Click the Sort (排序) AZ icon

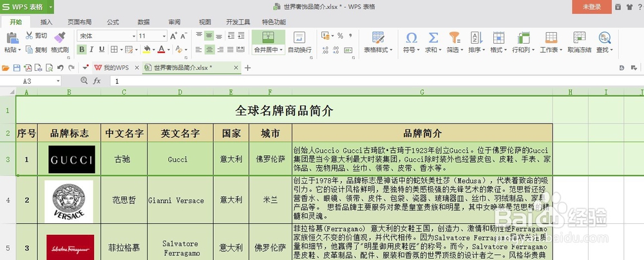(477, 37)
